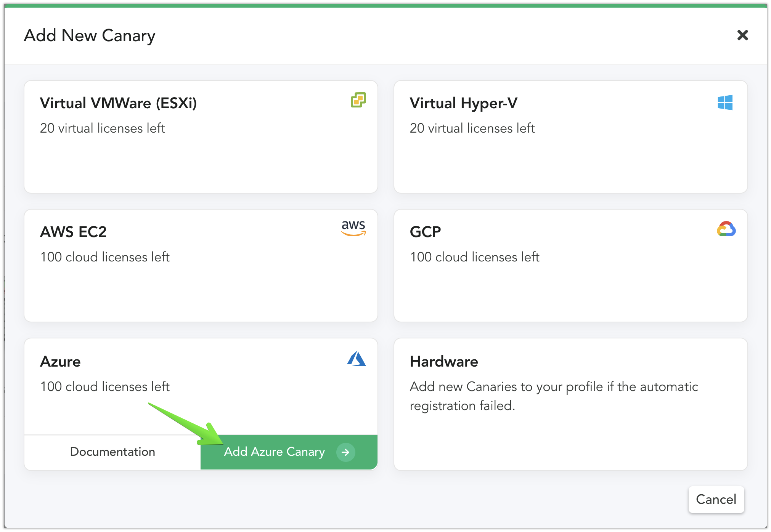Click the arrow icon on Add Azure Canary
The height and width of the screenshot is (532, 771).
click(x=345, y=452)
